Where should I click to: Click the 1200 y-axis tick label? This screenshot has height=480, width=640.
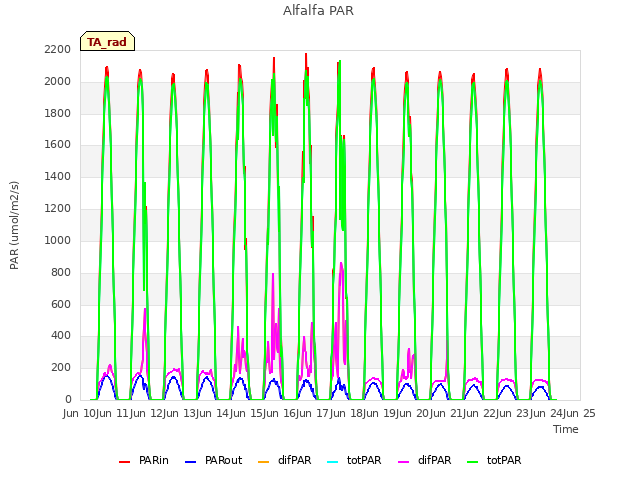[58, 208]
